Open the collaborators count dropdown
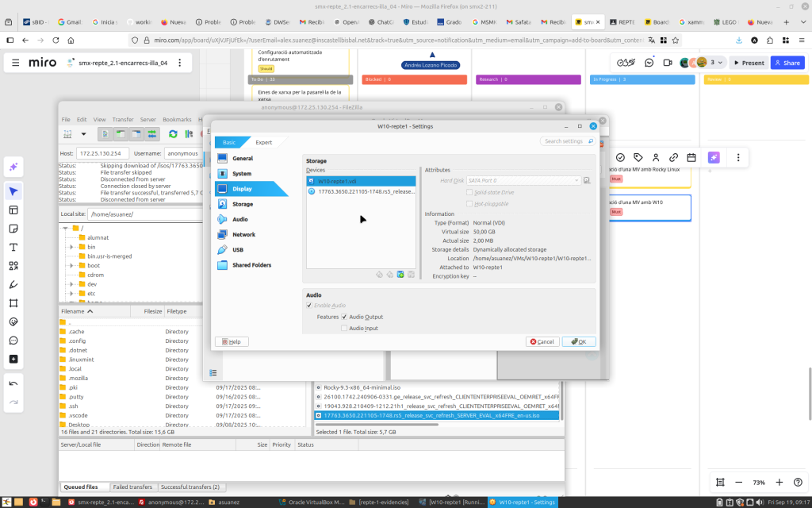Viewport: 812px width, 508px height. click(x=717, y=63)
